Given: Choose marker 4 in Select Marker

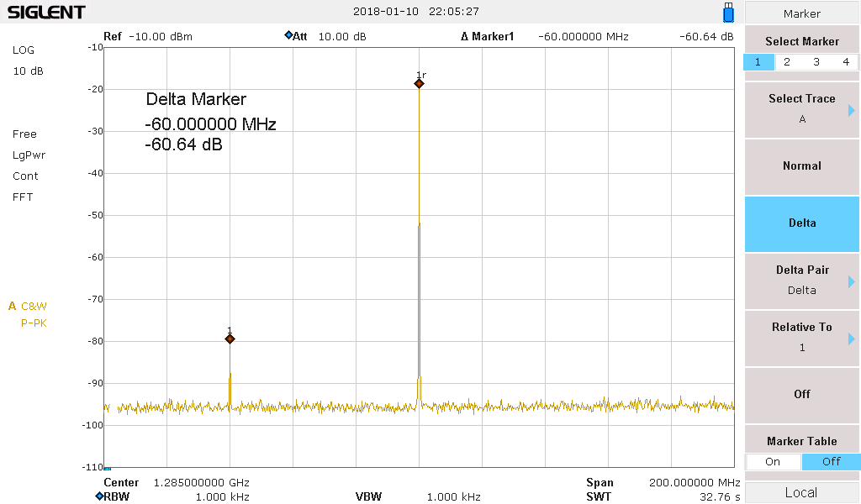Looking at the screenshot, I should coord(845,62).
